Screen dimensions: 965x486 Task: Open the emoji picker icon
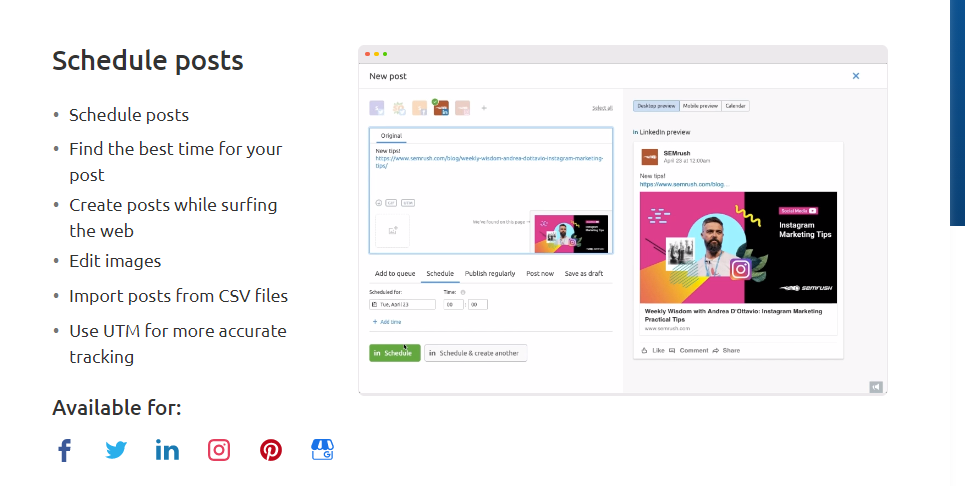(378, 202)
